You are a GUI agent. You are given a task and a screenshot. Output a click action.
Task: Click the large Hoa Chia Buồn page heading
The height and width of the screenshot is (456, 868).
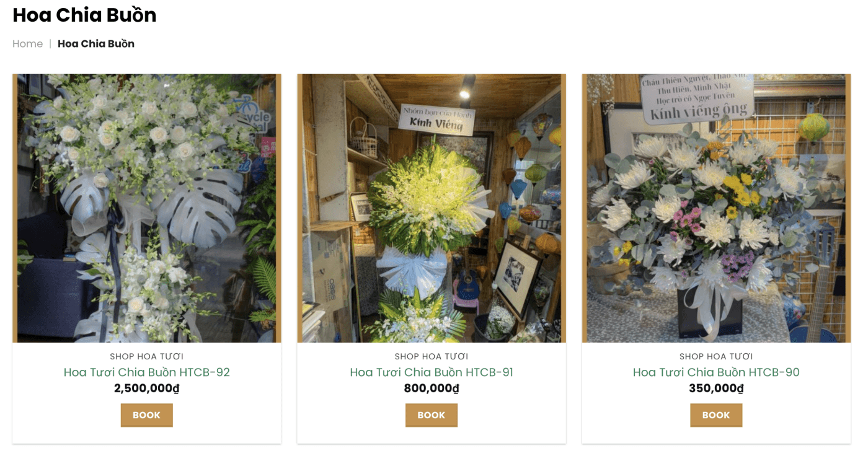pos(84,15)
